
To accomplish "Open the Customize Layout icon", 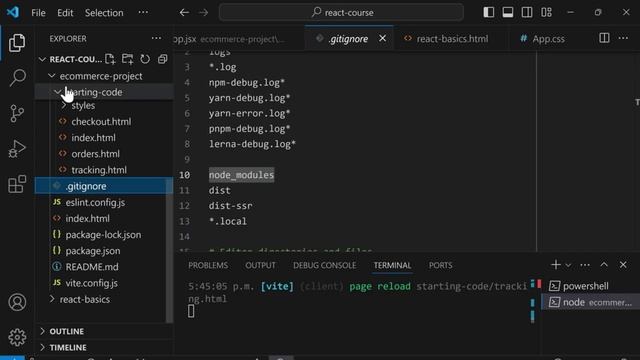I will [547, 12].
